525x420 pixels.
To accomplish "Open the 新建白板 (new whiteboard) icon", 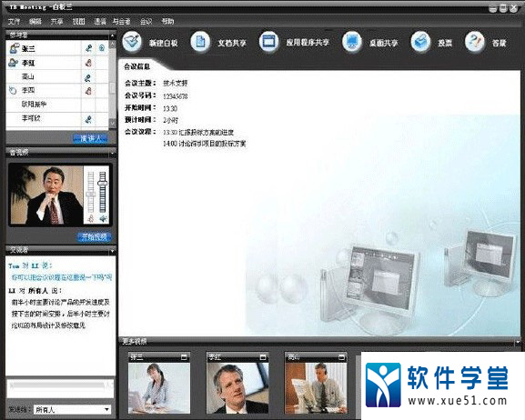I will point(132,42).
